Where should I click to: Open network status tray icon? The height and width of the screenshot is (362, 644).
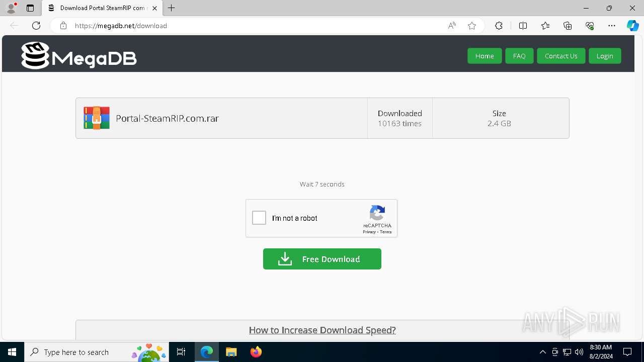(x=567, y=352)
